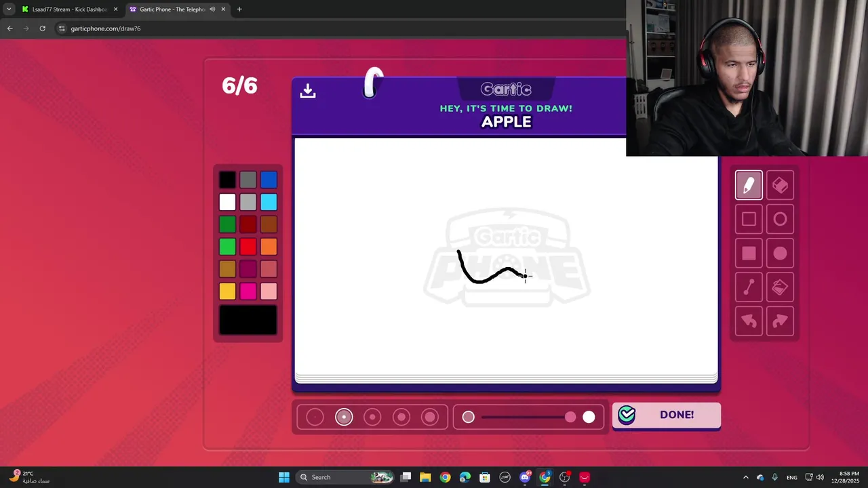Pick the light gray color swatch
The height and width of the screenshot is (488, 868).
click(248, 202)
